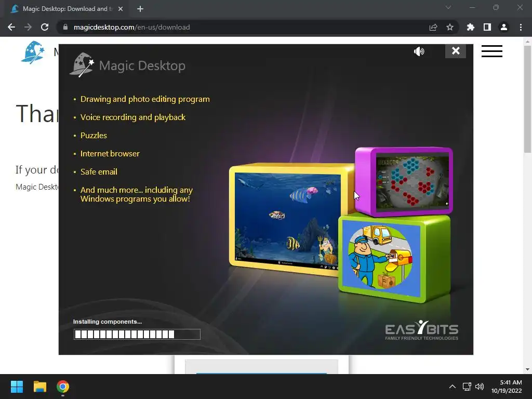Bookmark this page with the star
The width and height of the screenshot is (532, 399).
[450, 27]
